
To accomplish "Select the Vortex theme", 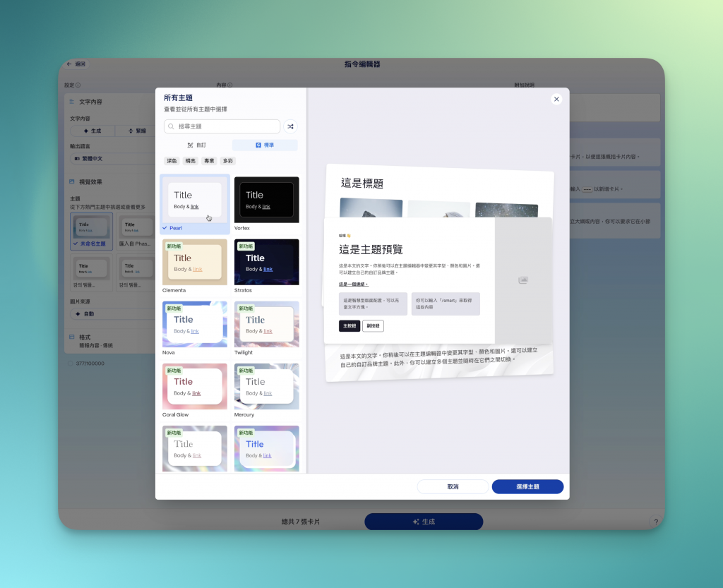I will click(x=266, y=204).
